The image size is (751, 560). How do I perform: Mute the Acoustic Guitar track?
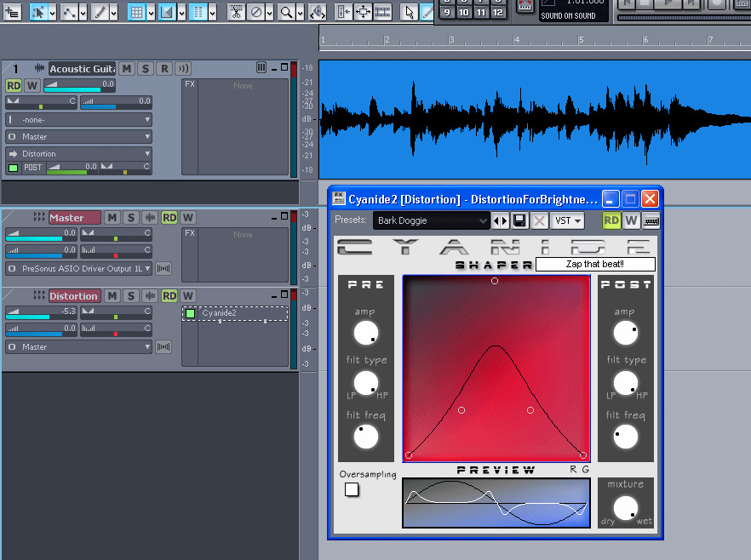pyautogui.click(x=127, y=69)
